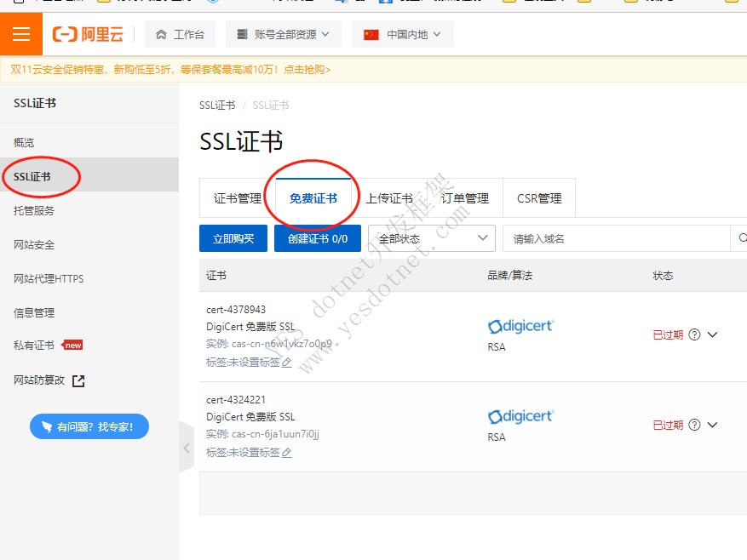Click the 创建证书 0/0 button
The width and height of the screenshot is (747, 560).
[x=318, y=238]
